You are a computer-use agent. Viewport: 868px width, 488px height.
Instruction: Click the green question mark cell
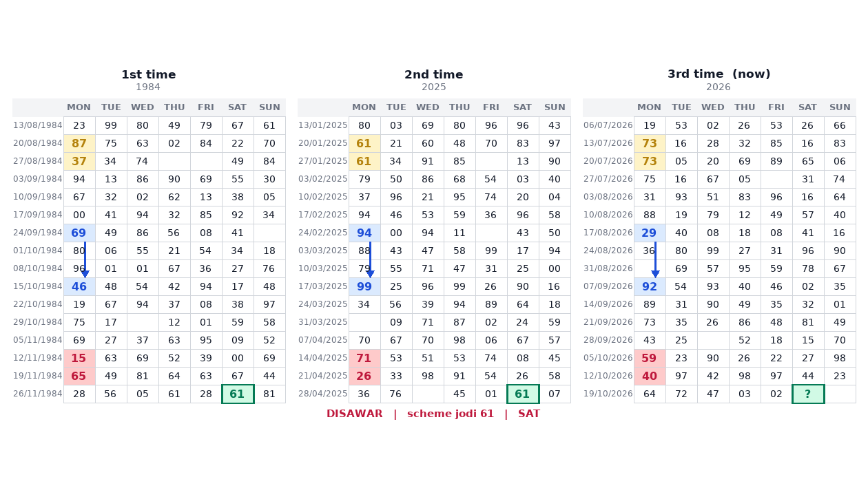807,394
